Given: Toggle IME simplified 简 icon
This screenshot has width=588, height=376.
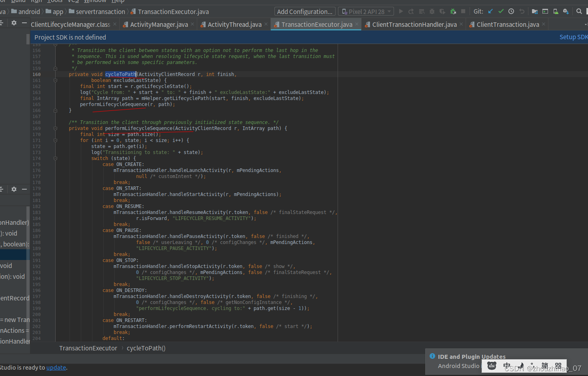Looking at the screenshot, I should tap(545, 366).
